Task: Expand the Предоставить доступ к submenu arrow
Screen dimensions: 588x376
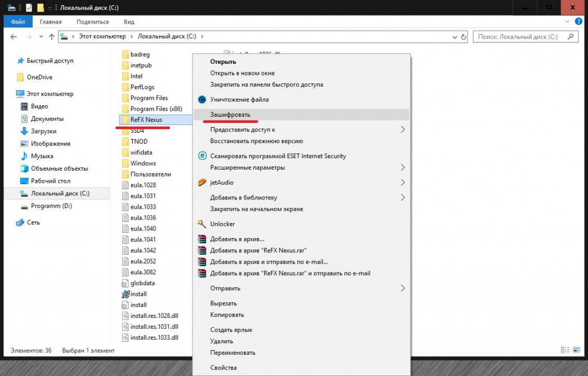Action: point(403,129)
